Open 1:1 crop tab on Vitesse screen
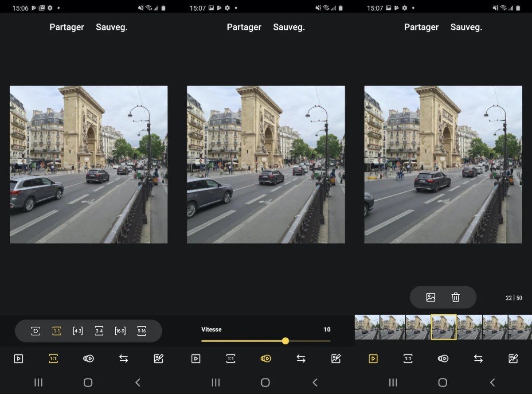Screen dimensions: 532x394 coord(231,359)
